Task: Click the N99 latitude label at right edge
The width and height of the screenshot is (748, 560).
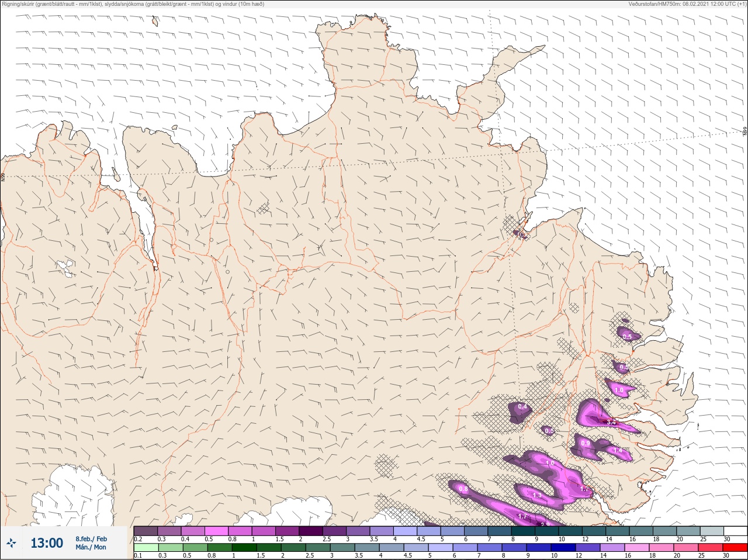Action: [x=745, y=132]
